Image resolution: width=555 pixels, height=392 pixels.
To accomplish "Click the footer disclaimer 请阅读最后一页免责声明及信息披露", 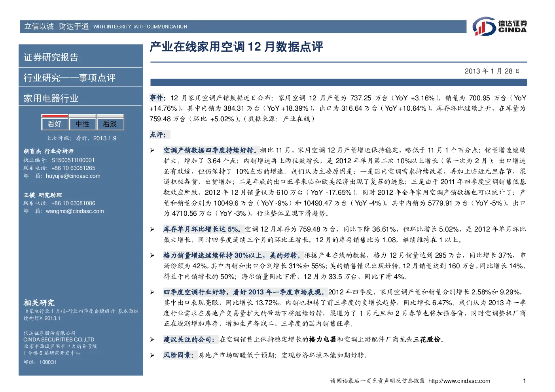I will (x=378, y=381).
